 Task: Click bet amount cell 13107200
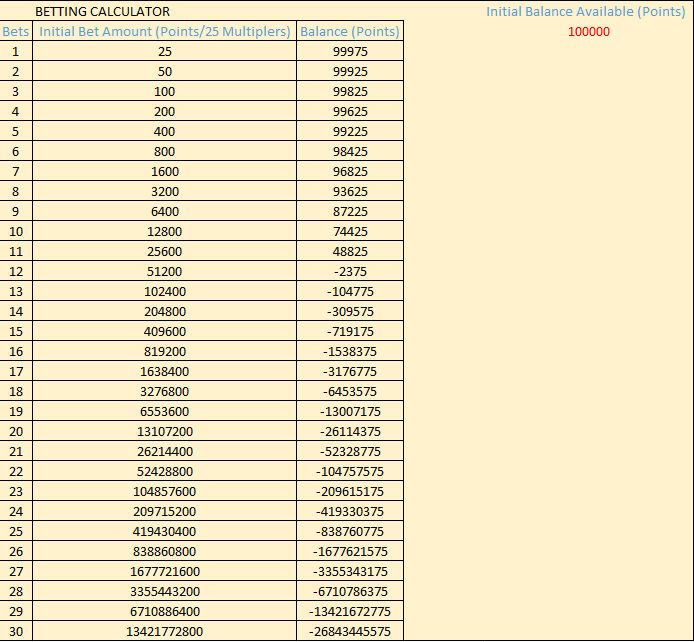[x=165, y=431]
